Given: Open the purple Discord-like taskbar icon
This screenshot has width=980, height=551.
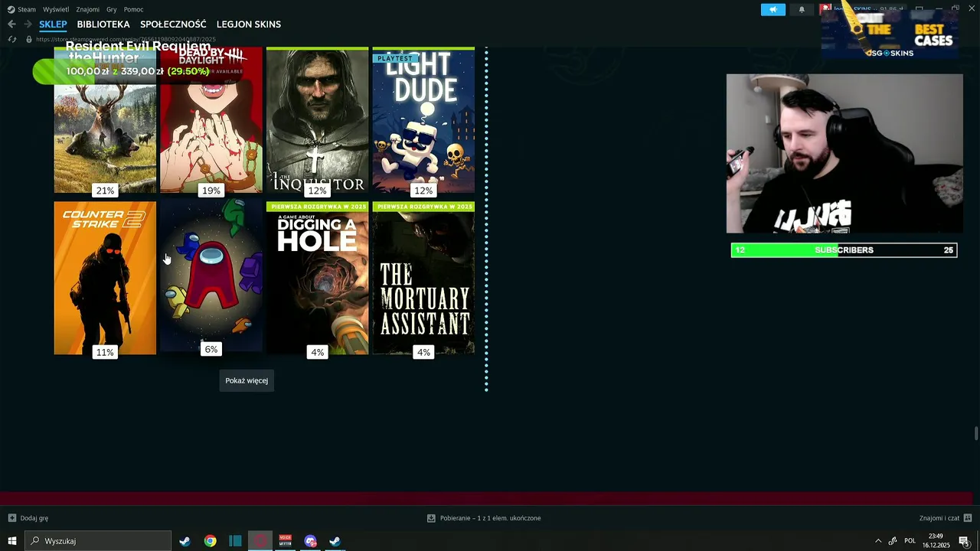Looking at the screenshot, I should (310, 541).
